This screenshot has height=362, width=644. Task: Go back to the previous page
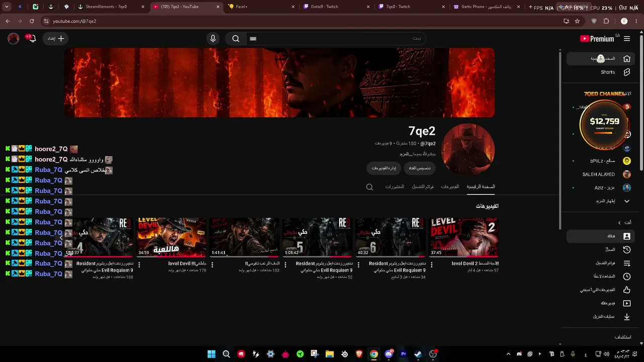pyautogui.click(x=8, y=21)
